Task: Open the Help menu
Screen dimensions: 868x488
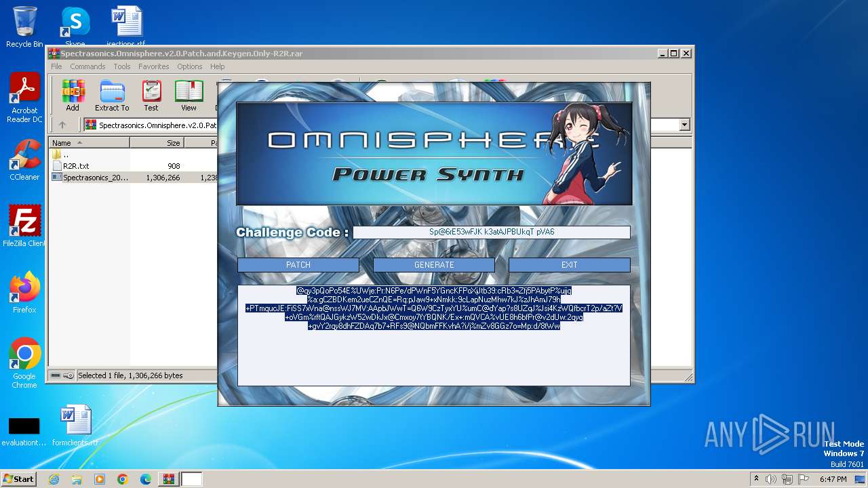Action: coord(217,66)
